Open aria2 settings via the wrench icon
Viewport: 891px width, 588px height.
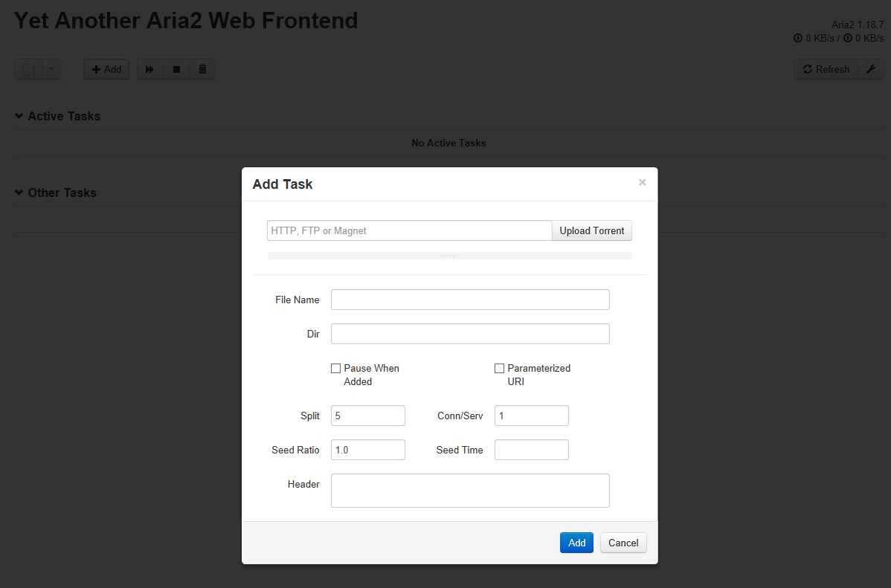[x=871, y=68]
